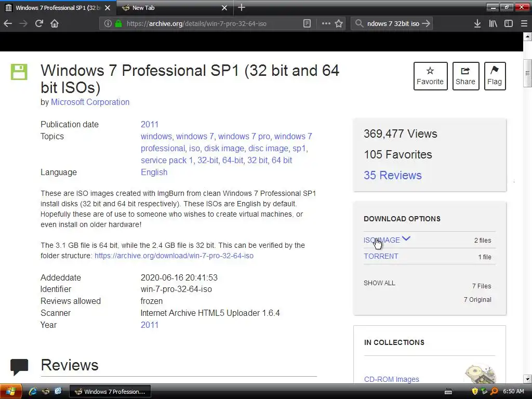Screen dimensions: 532x399
Task: Click the Reviews speech bubble icon
Action: click(19, 367)
